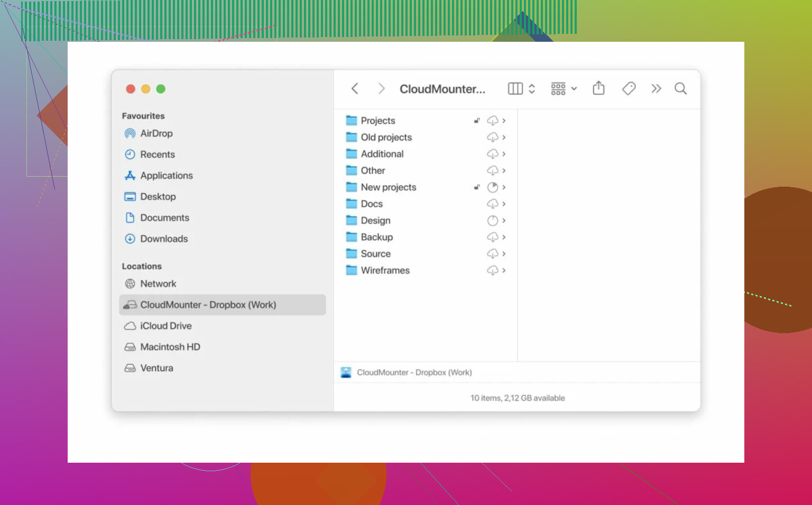The width and height of the screenshot is (812, 505).
Task: Select iCloud Drive under Locations
Action: (165, 326)
